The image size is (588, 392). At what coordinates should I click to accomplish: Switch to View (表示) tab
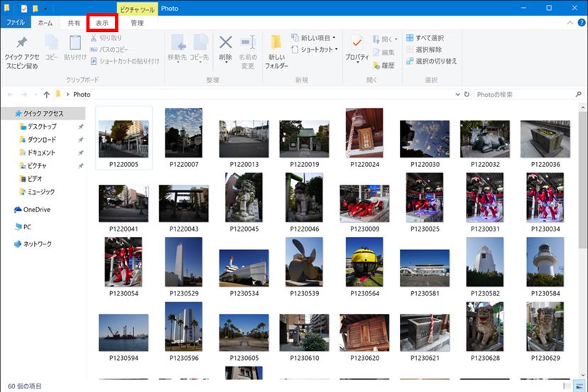[x=102, y=23]
